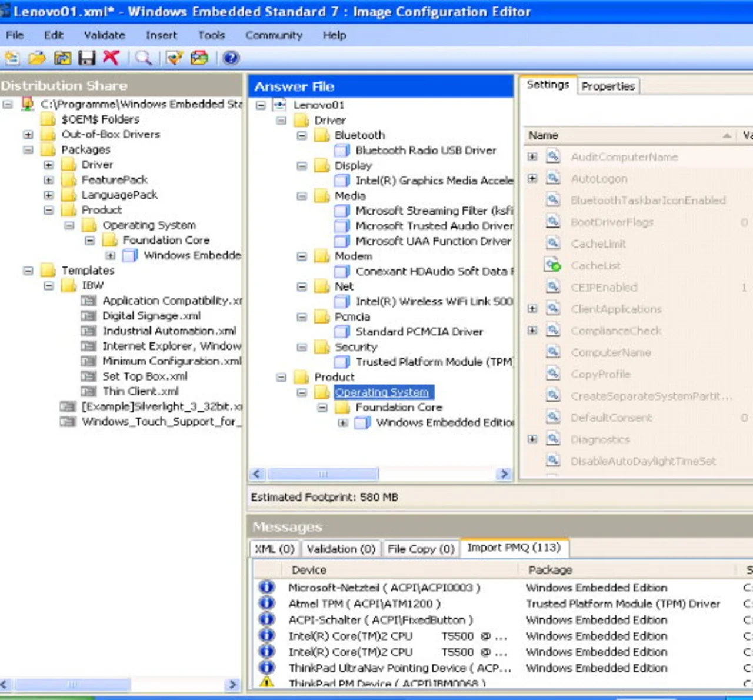753x700 pixels.
Task: Select Minimum Configuration.xml template
Action: [x=172, y=361]
